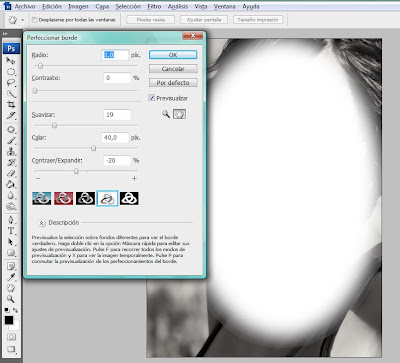
Task: Collapse the Descripción section
Action: click(41, 223)
